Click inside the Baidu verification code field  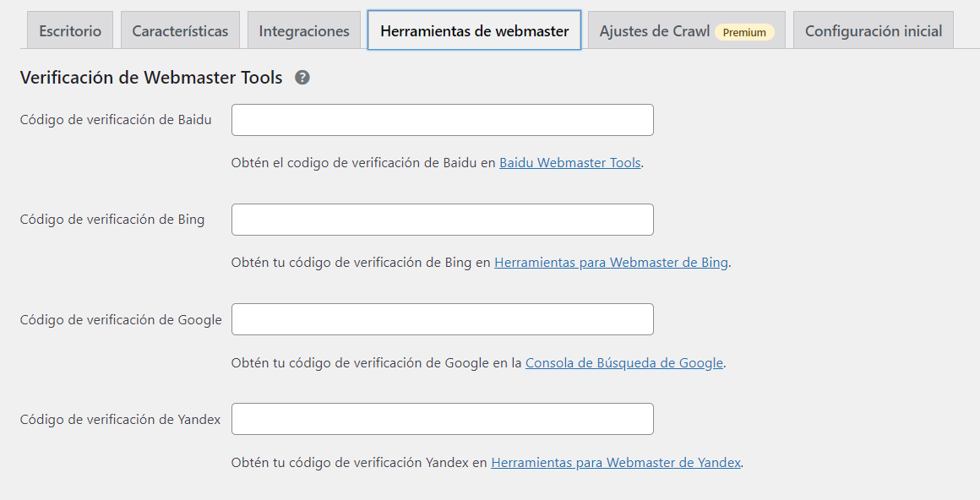point(442,119)
